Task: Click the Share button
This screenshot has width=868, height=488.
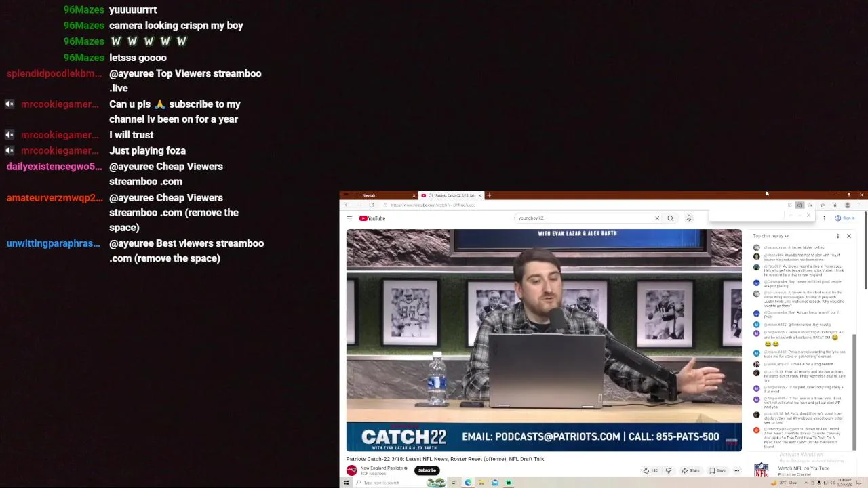Action: (690, 470)
